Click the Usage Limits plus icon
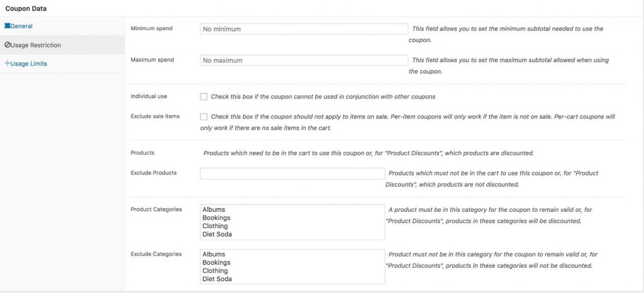The height and width of the screenshot is (293, 644). [7, 64]
